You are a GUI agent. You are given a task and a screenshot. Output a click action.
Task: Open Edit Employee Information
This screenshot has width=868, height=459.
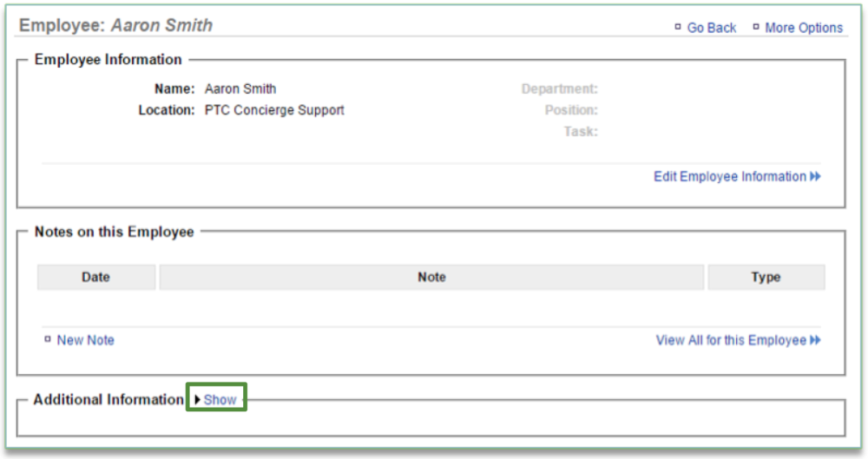click(x=737, y=177)
